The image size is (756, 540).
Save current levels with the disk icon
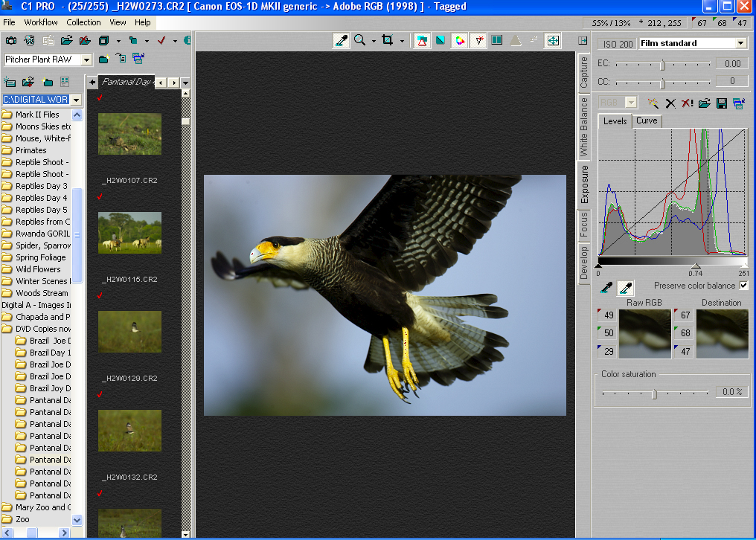tap(722, 103)
